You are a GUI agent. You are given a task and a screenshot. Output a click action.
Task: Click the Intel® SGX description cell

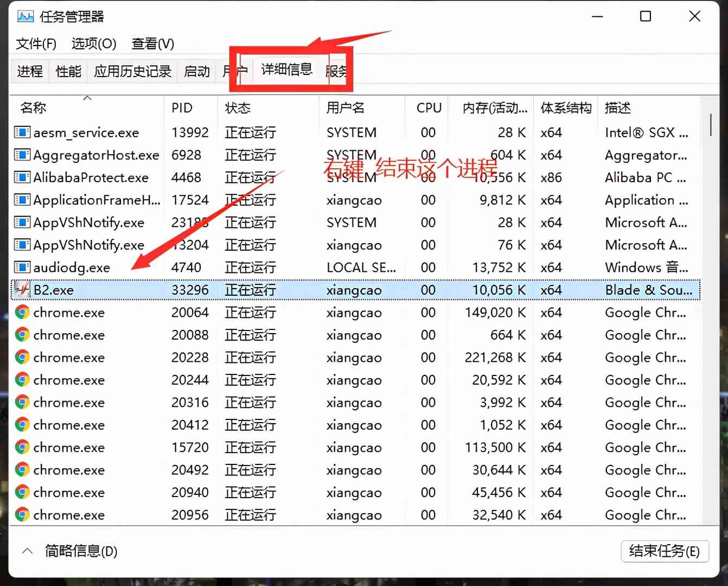(x=647, y=132)
